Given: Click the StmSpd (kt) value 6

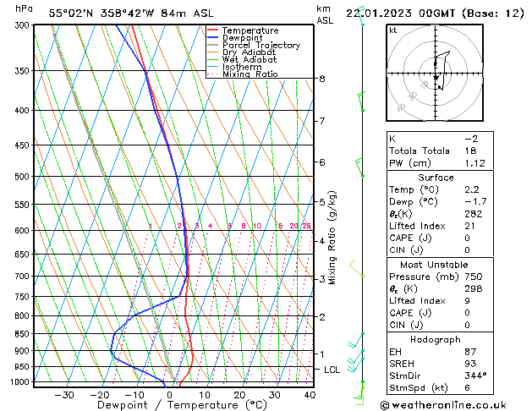Looking at the screenshot, I should pyautogui.click(x=468, y=387).
